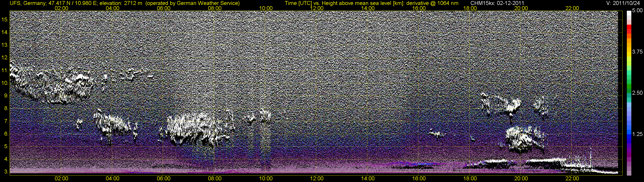The image size is (644, 182).
Task: Pick the bright green segment of the color scale
Action: (629, 68)
